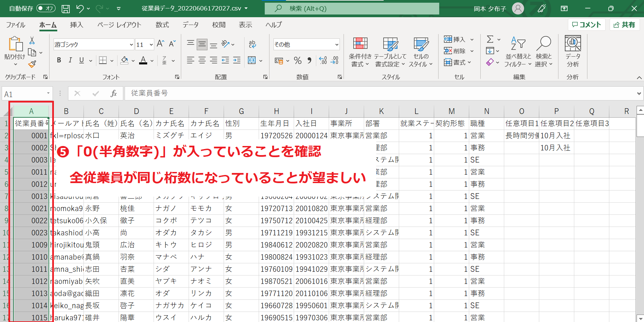
Task: Apply percent style (%) to selection
Action: 298,61
